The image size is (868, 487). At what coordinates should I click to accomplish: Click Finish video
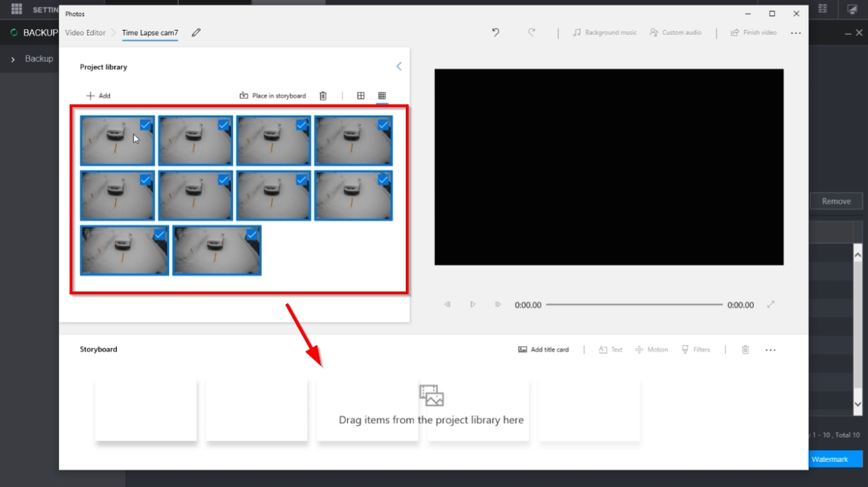tap(753, 33)
